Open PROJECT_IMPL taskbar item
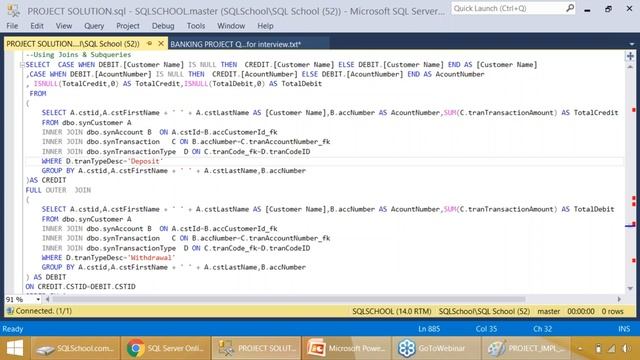The height and width of the screenshot is (360, 640). [x=527, y=348]
